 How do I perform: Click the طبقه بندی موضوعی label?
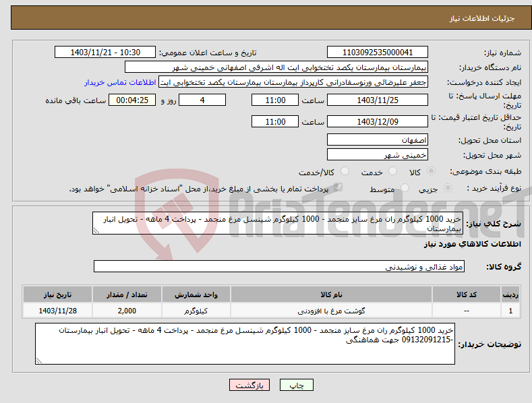click(x=485, y=171)
